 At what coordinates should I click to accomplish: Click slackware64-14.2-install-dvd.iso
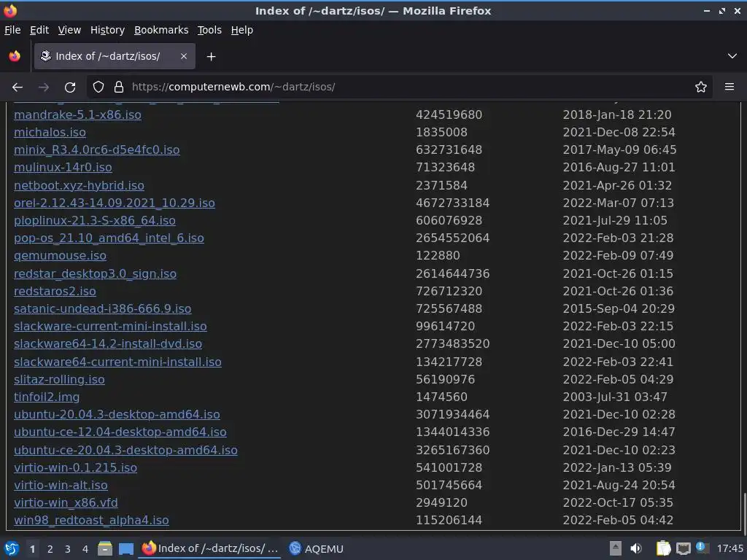(108, 344)
